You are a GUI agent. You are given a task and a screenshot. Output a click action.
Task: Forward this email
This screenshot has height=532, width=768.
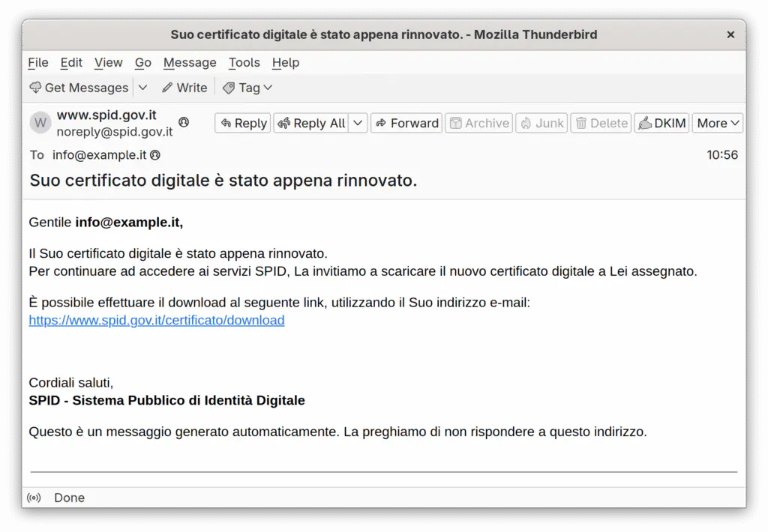(x=406, y=123)
